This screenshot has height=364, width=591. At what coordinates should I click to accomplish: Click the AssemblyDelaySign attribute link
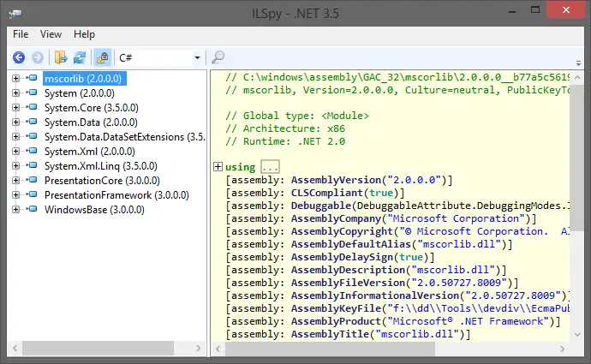(x=343, y=257)
